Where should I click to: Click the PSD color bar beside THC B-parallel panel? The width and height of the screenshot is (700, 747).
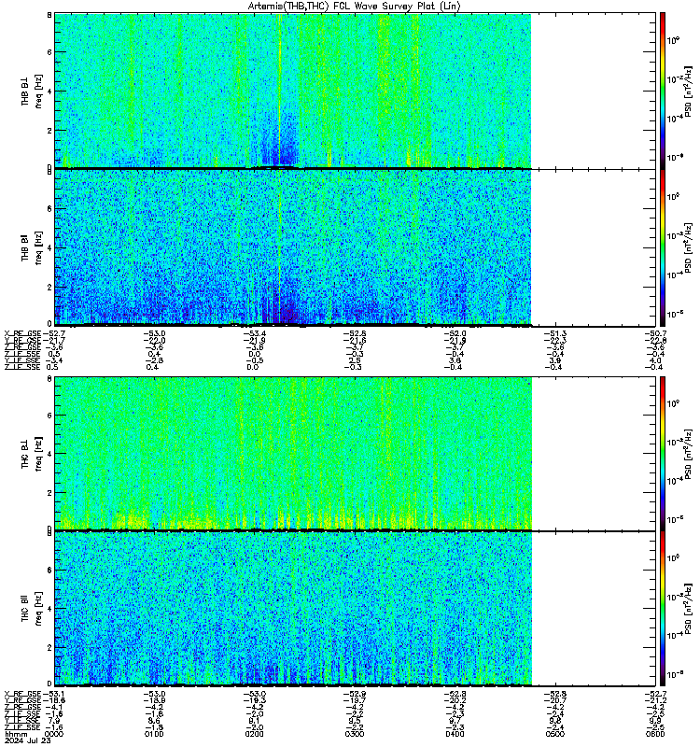click(663, 609)
